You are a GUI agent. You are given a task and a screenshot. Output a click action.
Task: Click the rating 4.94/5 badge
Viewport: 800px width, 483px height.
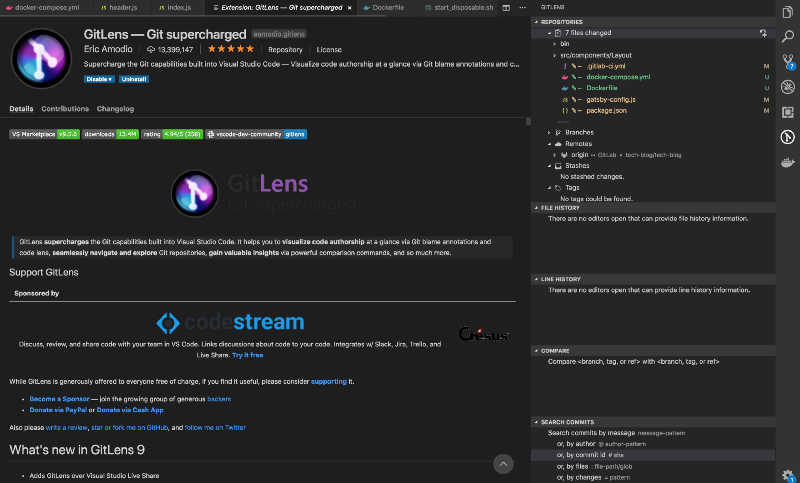tap(172, 134)
